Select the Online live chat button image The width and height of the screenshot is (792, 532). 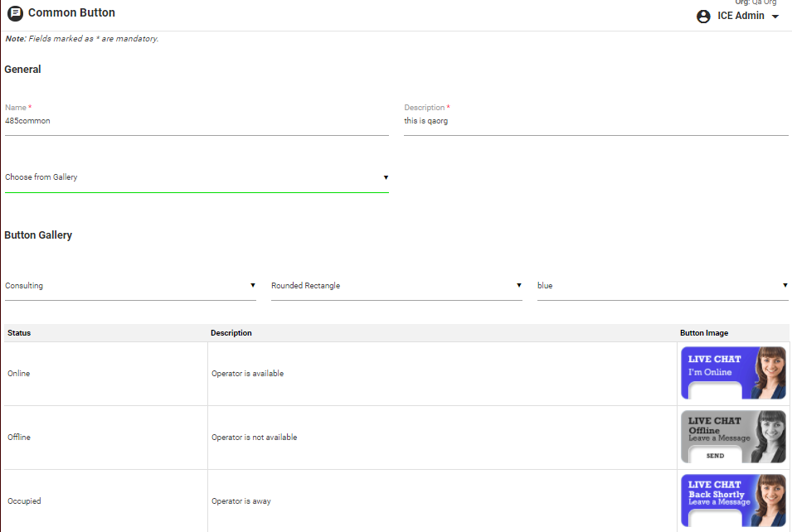[733, 373]
